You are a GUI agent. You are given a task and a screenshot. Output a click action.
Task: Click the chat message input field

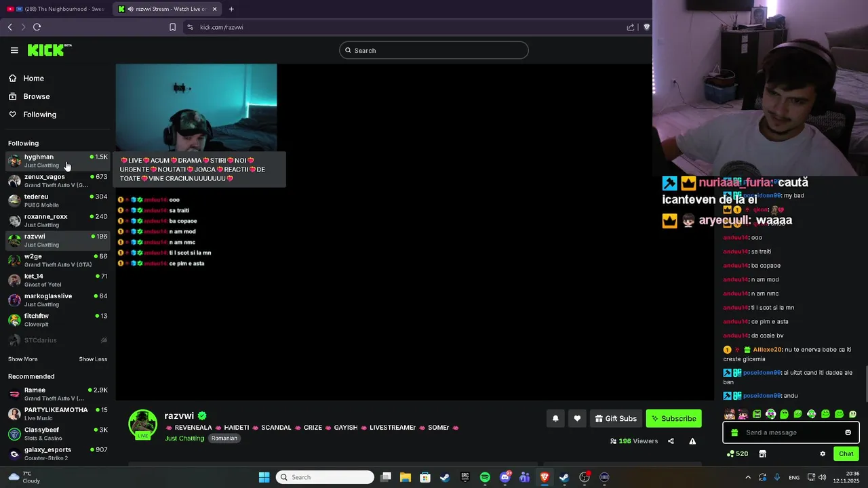click(x=791, y=432)
